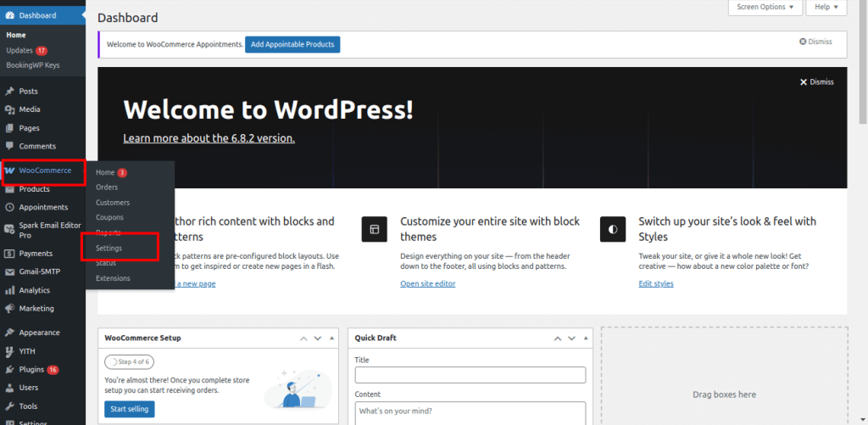Move WooCommerce Setup widget down
Image resolution: width=868 pixels, height=425 pixels.
point(318,338)
